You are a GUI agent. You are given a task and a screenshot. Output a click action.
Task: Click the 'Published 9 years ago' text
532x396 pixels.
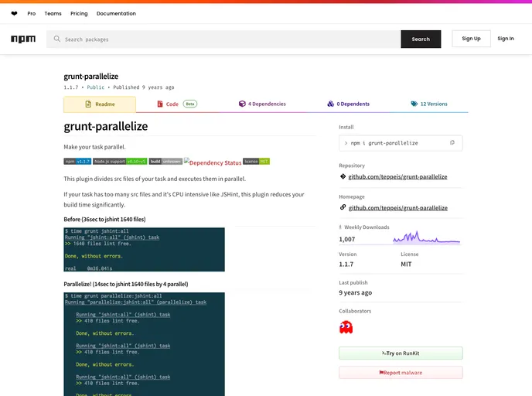144,87
